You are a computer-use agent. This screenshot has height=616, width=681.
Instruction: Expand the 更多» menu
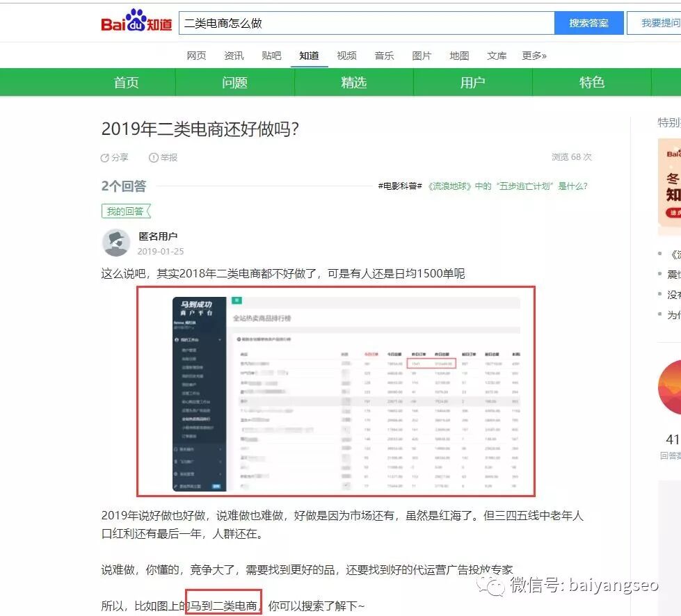tap(534, 56)
